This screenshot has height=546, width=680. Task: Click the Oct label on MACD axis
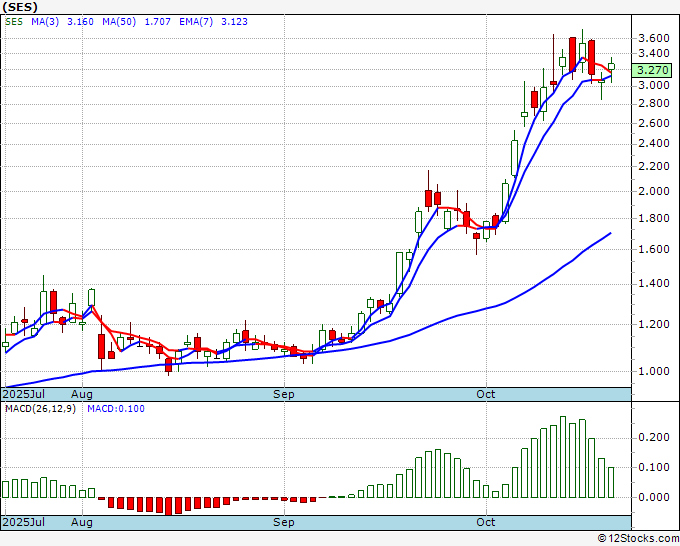(486, 522)
